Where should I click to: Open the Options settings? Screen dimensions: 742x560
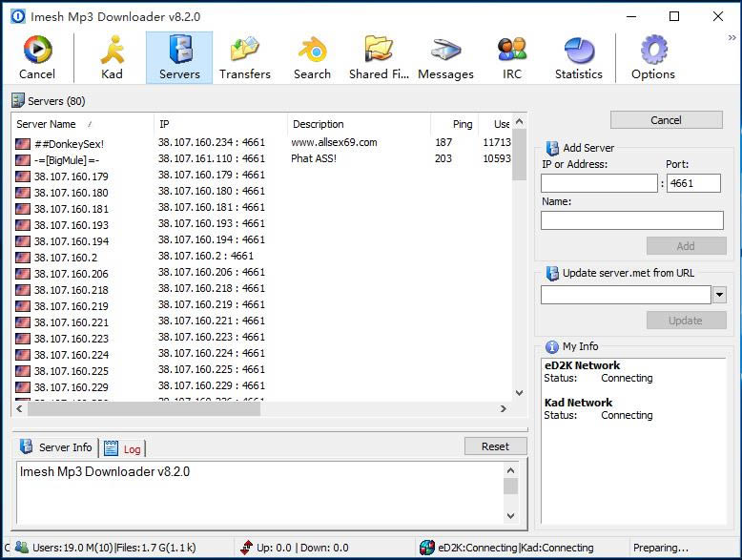[653, 58]
